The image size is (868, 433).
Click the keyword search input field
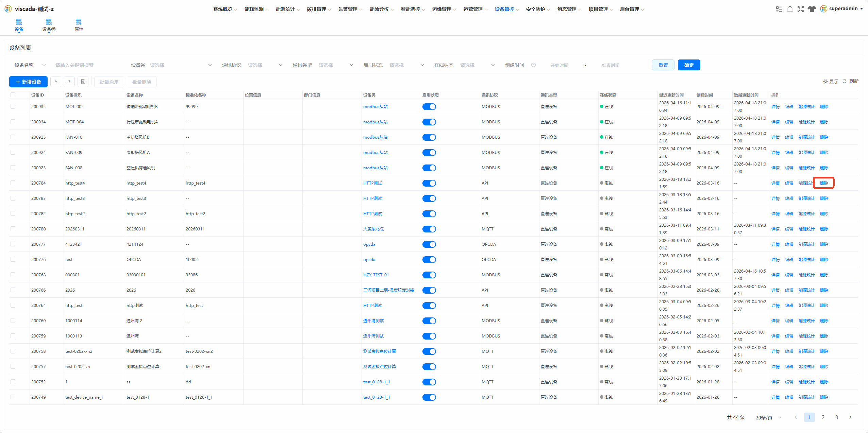point(88,65)
